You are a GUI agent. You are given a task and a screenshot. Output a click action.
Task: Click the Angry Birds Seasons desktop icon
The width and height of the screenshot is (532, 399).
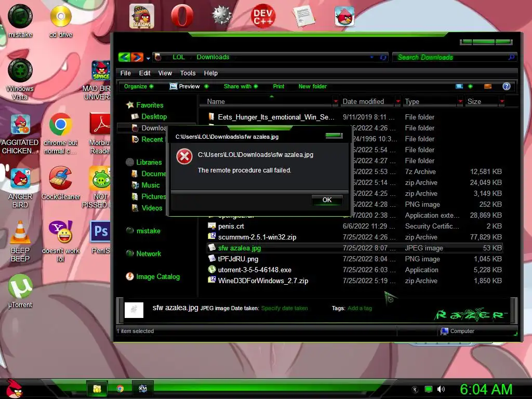[141, 16]
